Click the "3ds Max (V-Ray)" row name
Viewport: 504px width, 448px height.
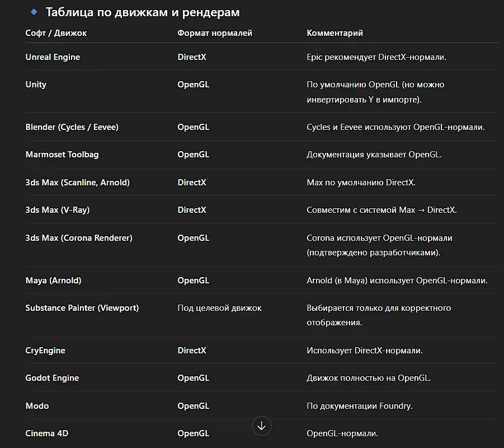tap(58, 210)
